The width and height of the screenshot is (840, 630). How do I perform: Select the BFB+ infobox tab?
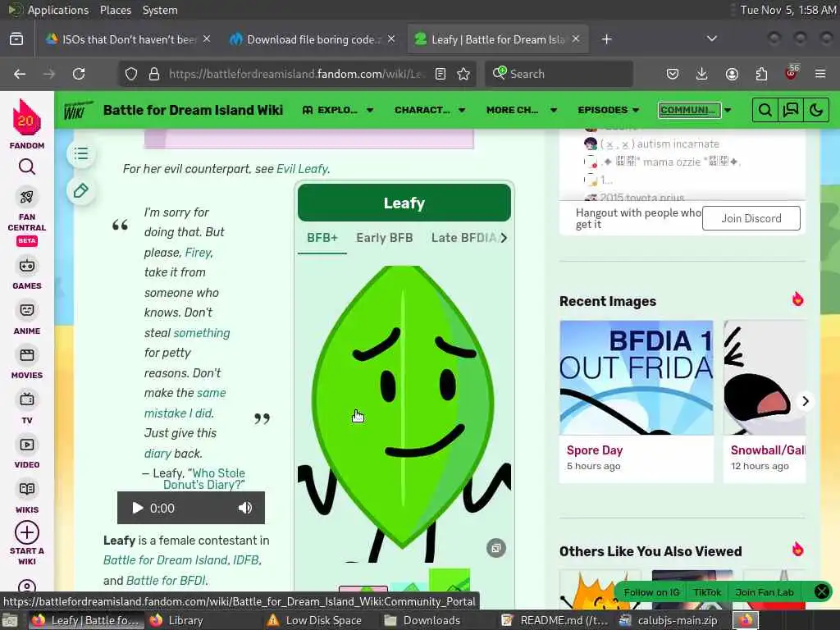pyautogui.click(x=322, y=238)
